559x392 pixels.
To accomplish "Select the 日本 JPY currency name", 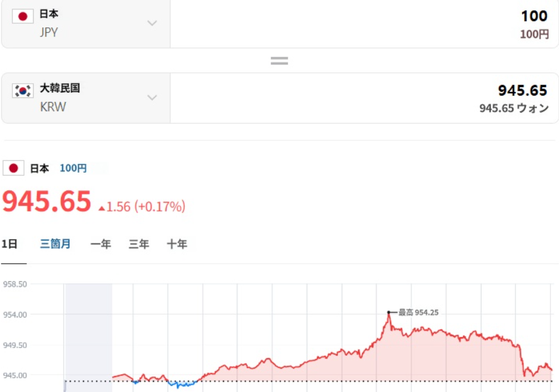I will 49,23.
